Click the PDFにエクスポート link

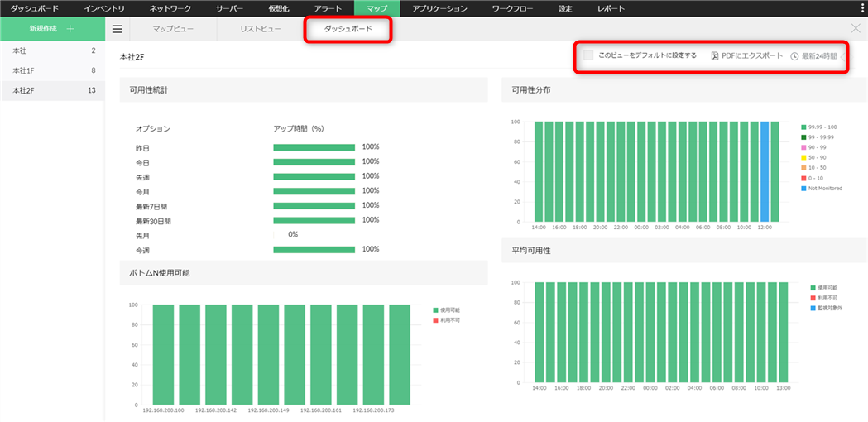tap(751, 56)
